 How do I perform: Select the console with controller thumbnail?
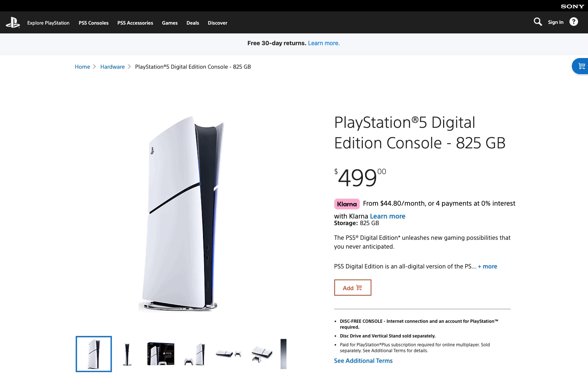[195, 354]
